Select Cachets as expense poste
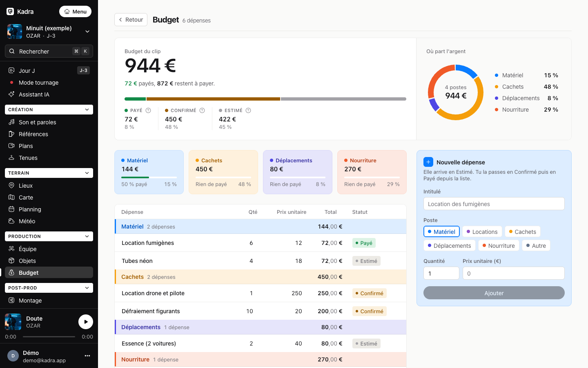The image size is (588, 368). (523, 232)
